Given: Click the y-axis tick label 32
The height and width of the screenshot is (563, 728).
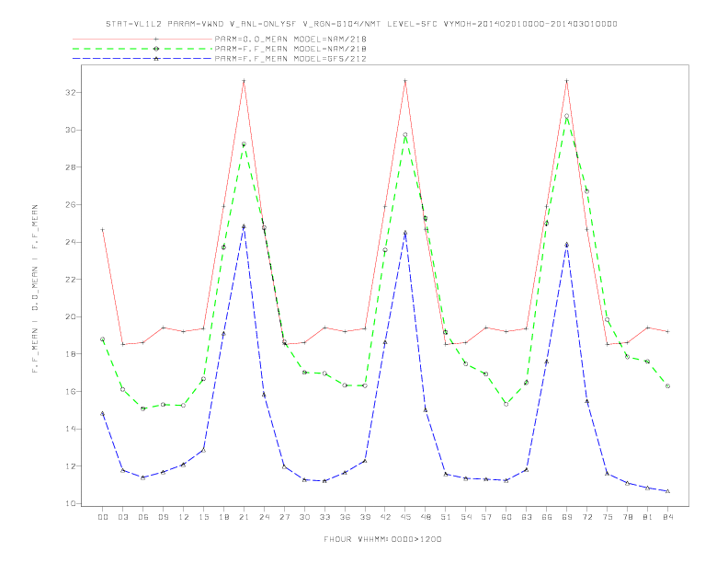Looking at the screenshot, I should [70, 92].
